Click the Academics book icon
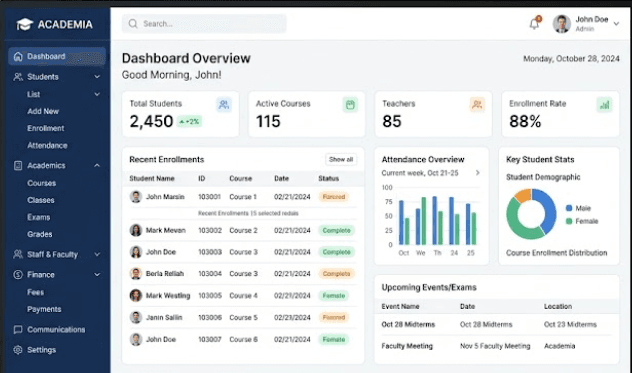This screenshot has height=373, width=632. [18, 165]
